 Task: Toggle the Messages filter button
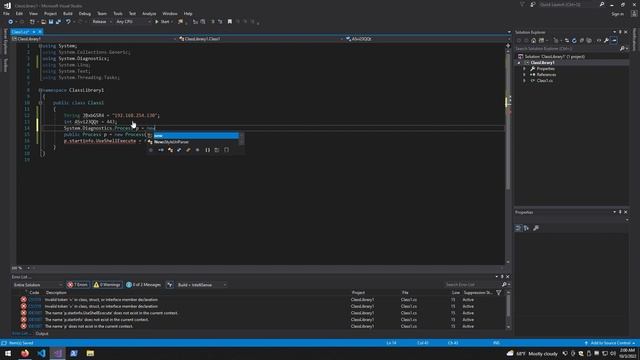tap(144, 284)
